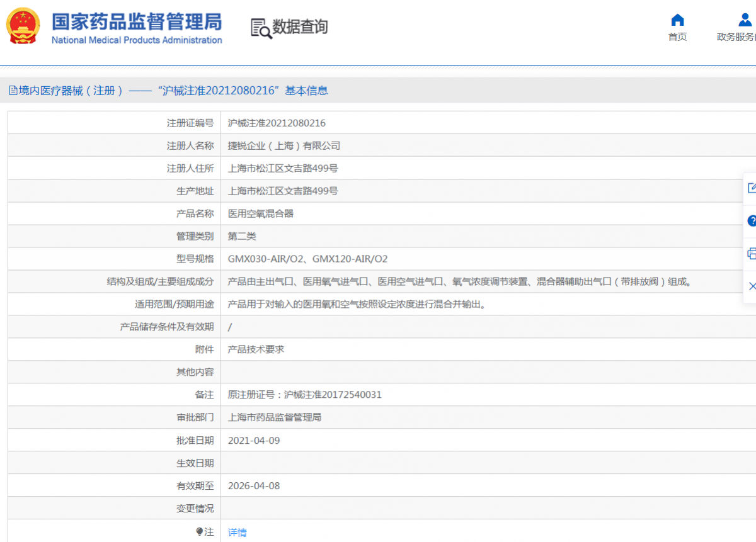The image size is (756, 542).
Task: Click registrant name 捷锐企业（上海）有限公司
Action: [283, 146]
